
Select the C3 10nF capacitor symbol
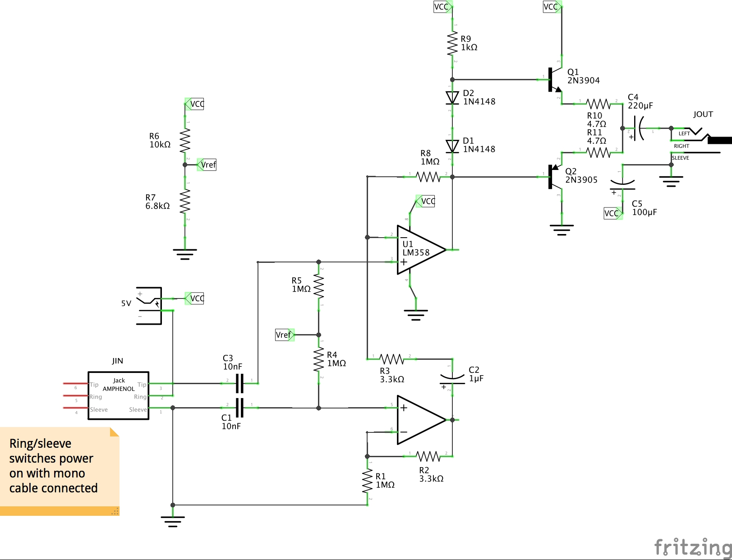coord(239,383)
